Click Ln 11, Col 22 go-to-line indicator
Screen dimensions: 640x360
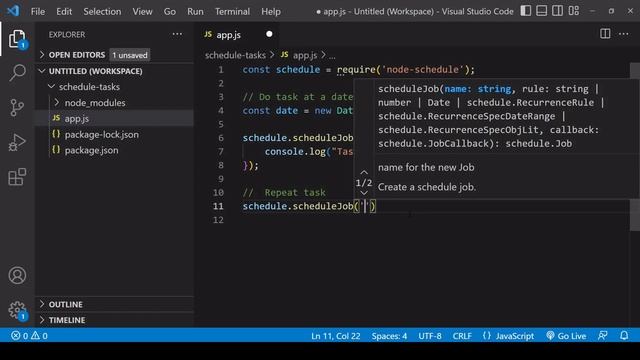pos(336,336)
